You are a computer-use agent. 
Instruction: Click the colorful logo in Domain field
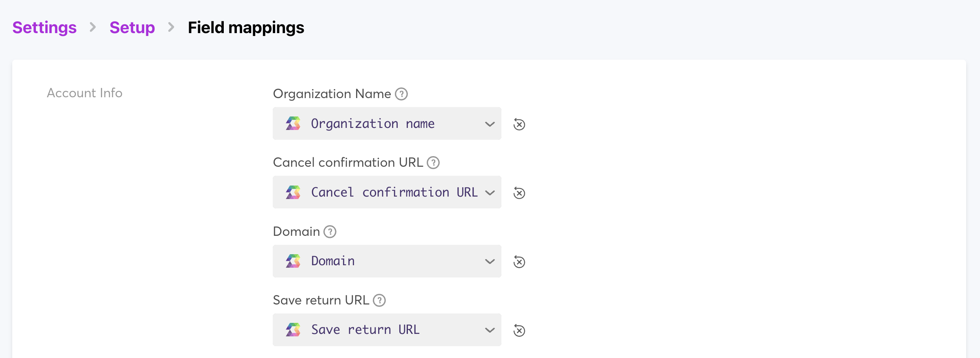pyautogui.click(x=293, y=261)
